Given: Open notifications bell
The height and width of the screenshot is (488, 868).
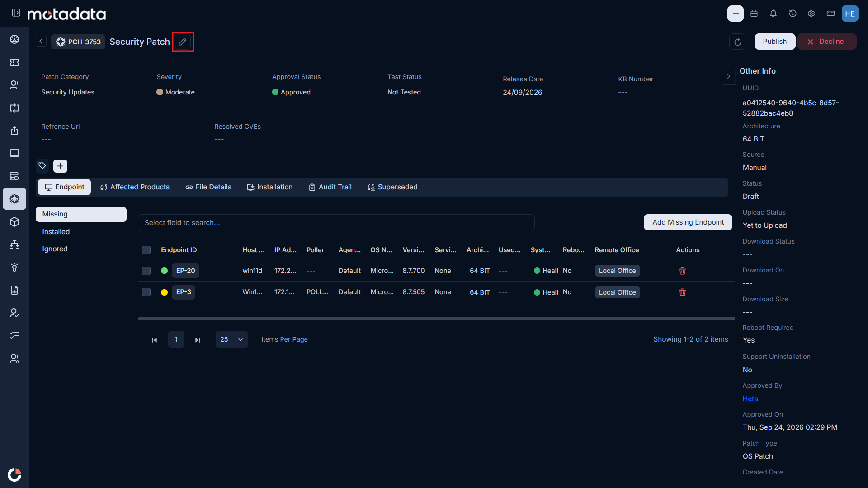Looking at the screenshot, I should pyautogui.click(x=773, y=14).
